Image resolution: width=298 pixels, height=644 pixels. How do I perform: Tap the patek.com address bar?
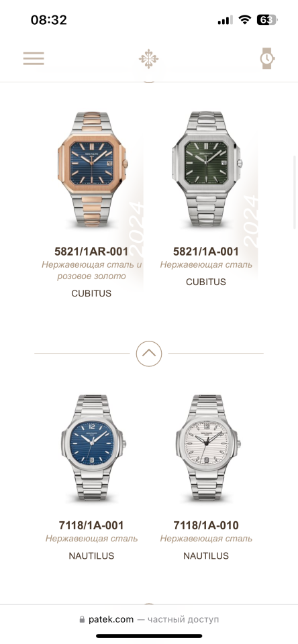pyautogui.click(x=149, y=619)
